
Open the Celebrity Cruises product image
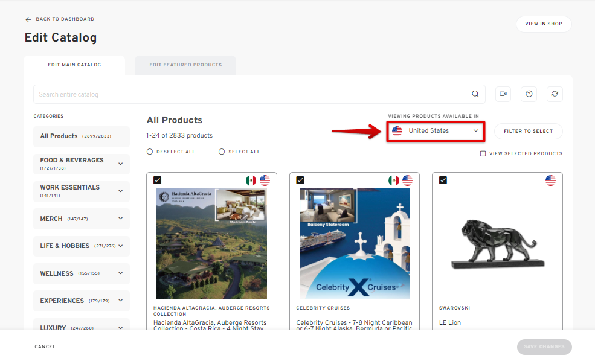[x=355, y=244]
